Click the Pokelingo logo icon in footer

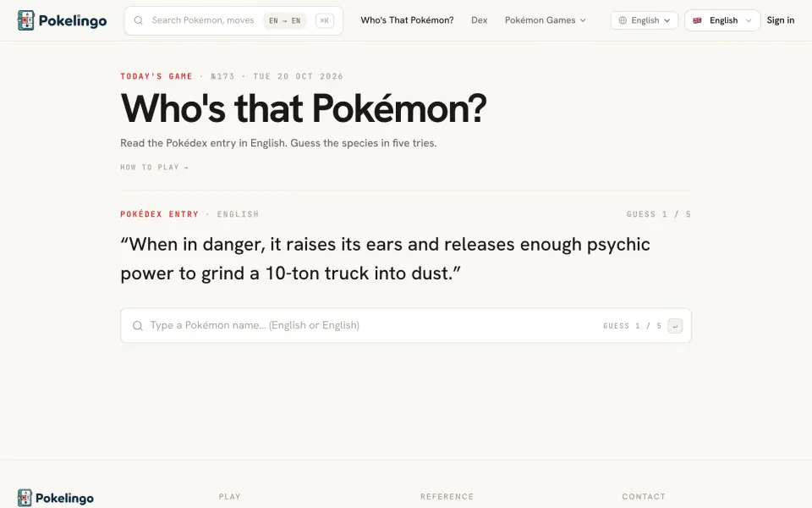[x=25, y=498]
